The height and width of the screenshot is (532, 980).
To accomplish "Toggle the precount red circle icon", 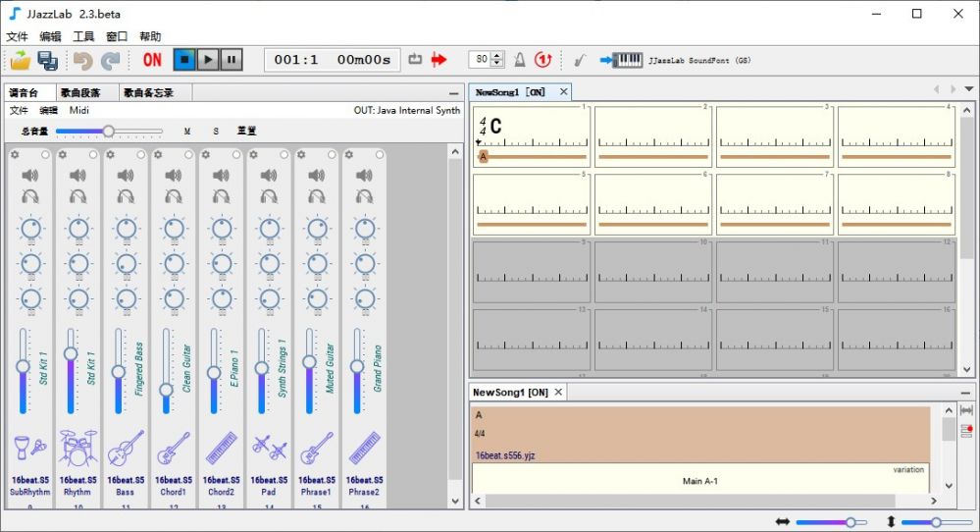I will 543,60.
